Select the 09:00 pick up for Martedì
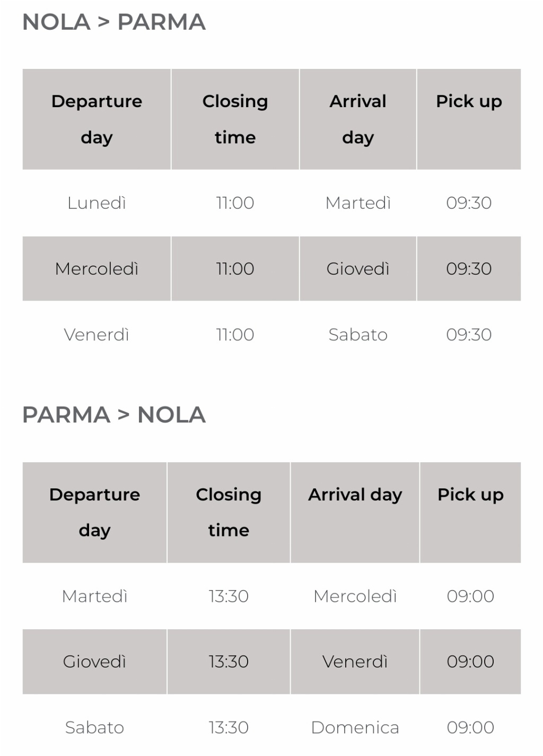The height and width of the screenshot is (756, 543). coord(470,596)
